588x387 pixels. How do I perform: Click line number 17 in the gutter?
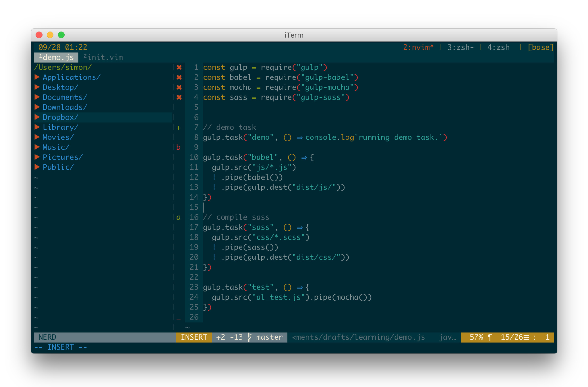click(194, 227)
